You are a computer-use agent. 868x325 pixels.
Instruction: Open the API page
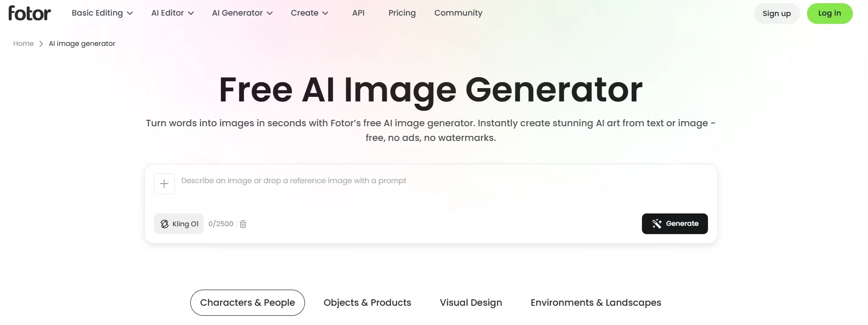point(358,13)
